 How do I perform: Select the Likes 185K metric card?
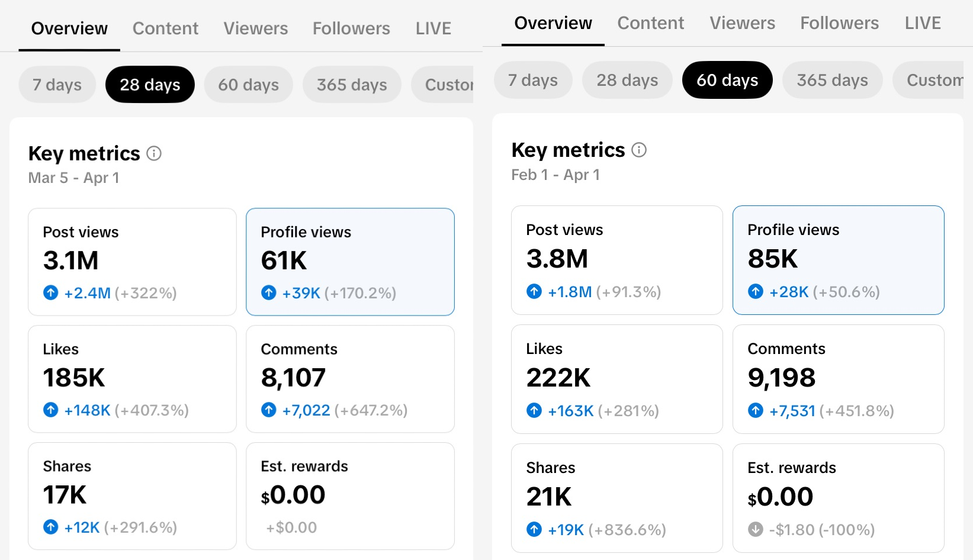click(132, 379)
